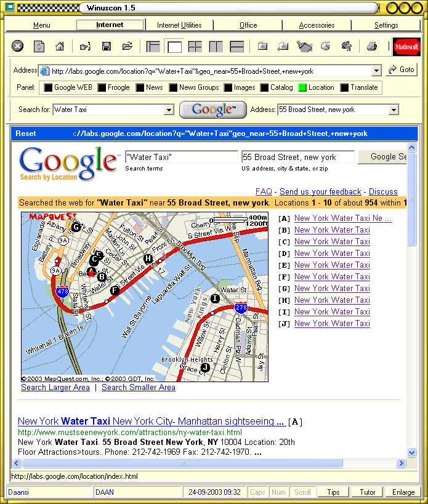428x504 pixels.
Task: Click map marker I on the map
Action: pyautogui.click(x=215, y=298)
